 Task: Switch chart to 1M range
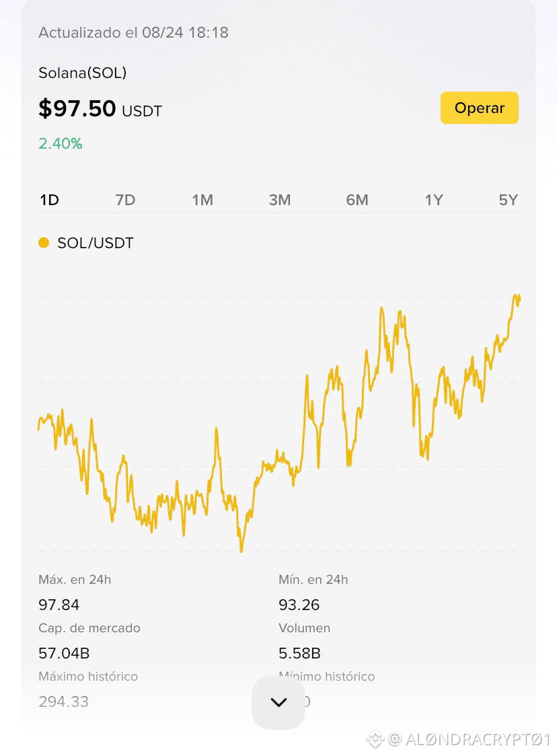(202, 200)
